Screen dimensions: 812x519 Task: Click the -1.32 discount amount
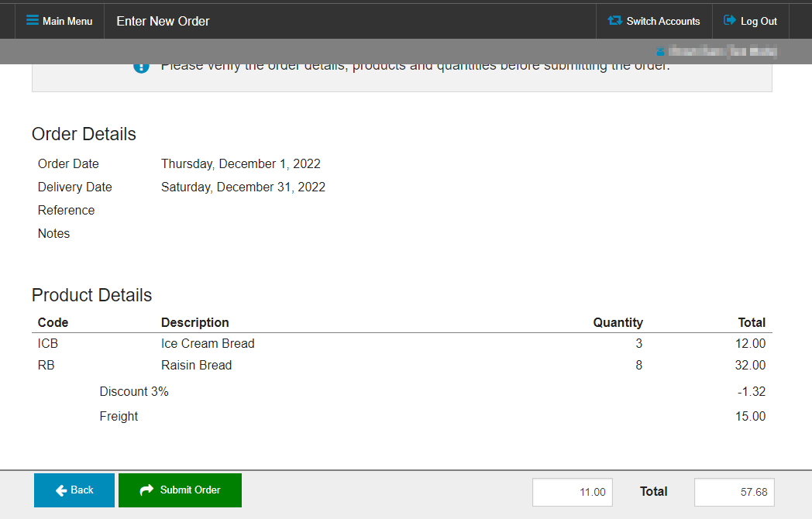[752, 392]
